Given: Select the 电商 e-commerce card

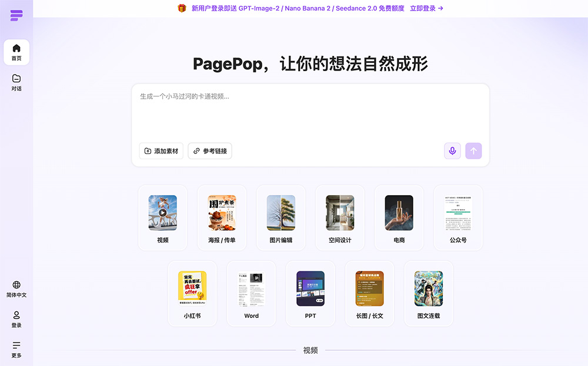Looking at the screenshot, I should pos(399,217).
